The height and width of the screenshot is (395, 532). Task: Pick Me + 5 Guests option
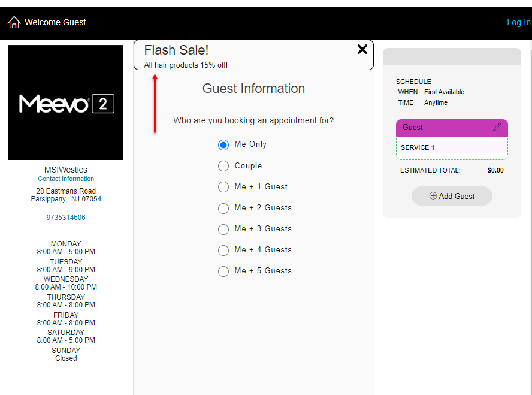coord(223,271)
